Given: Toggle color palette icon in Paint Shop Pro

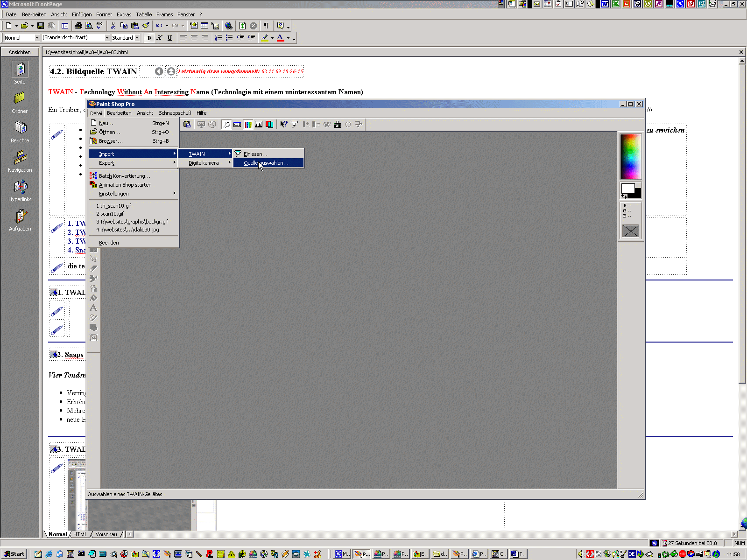Looking at the screenshot, I should pos(248,124).
